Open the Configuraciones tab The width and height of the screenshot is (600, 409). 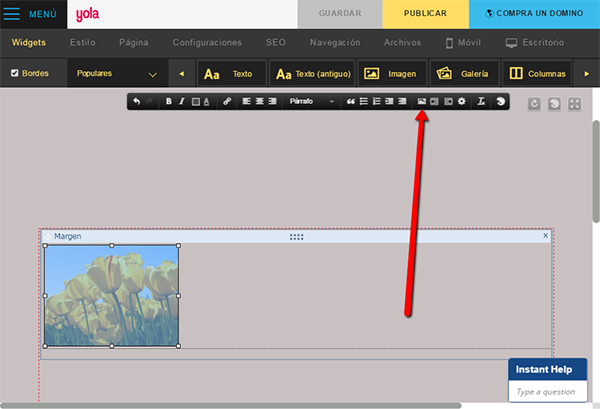[207, 43]
